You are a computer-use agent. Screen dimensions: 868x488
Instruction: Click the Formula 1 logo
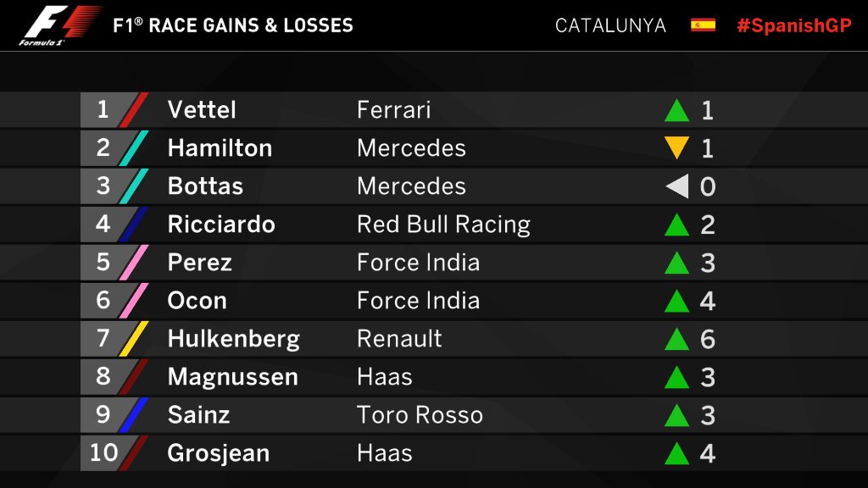60,25
